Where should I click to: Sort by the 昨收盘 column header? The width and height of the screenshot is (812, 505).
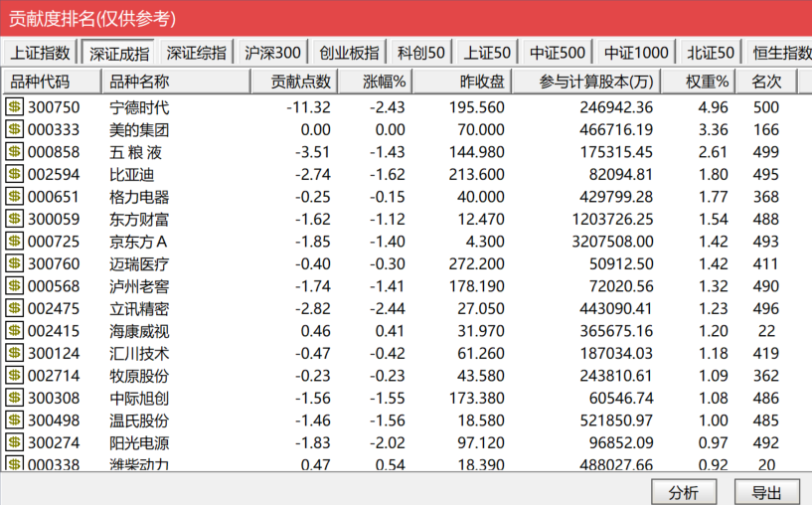[462, 82]
